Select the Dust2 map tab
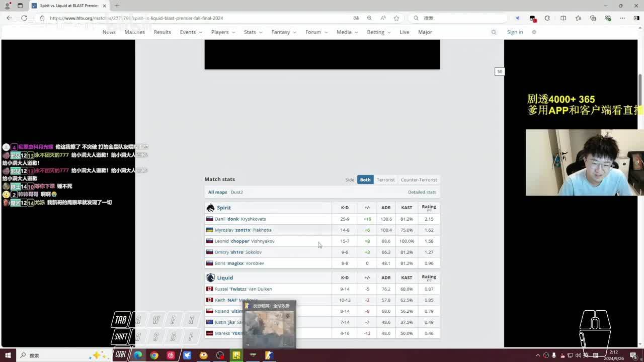Screen dimensions: 644x362 coord(236,192)
